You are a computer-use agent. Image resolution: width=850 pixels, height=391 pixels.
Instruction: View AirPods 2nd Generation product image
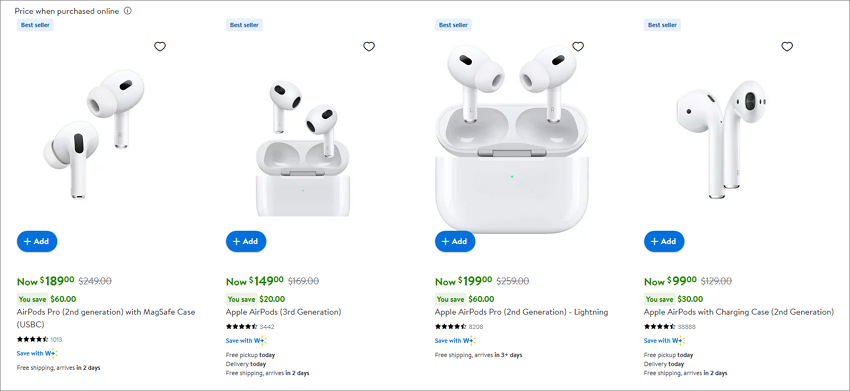[x=721, y=139]
